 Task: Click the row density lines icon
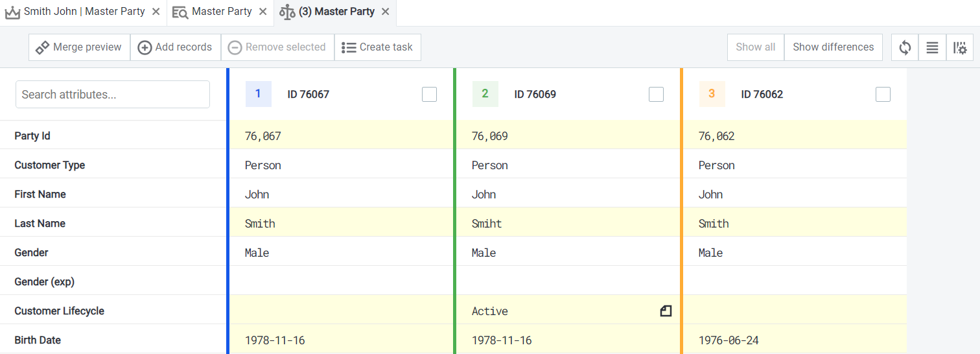coord(932,47)
